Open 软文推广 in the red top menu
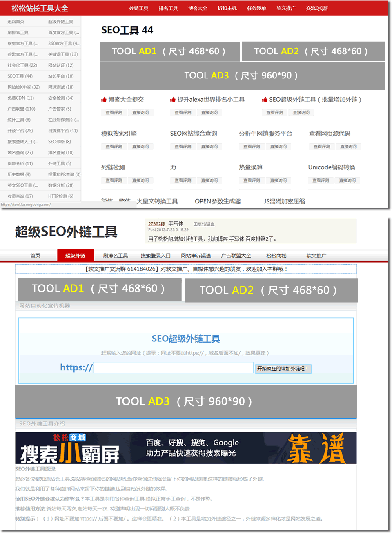392x539 pixels. point(286,8)
